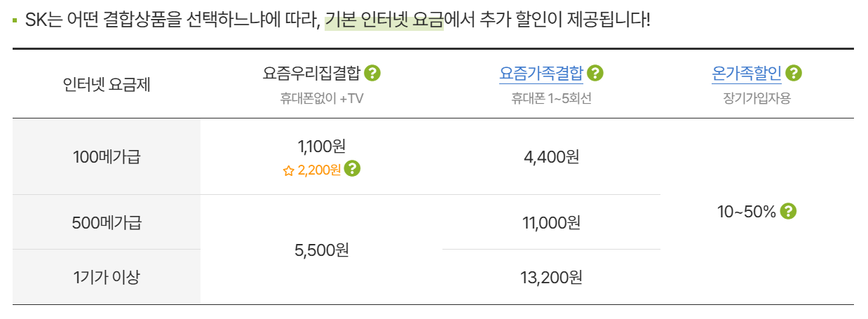Click the green bullet before the SK heading
The height and width of the screenshot is (319, 868).
[x=15, y=20]
